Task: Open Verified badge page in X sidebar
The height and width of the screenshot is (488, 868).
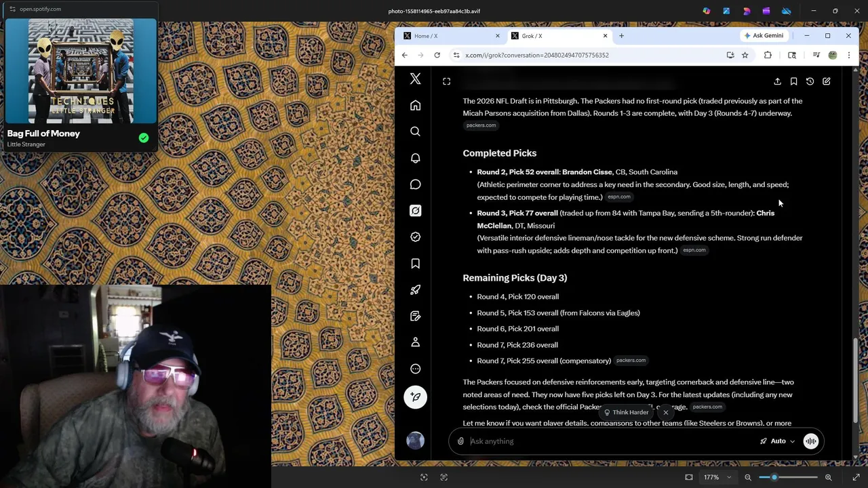Action: [x=415, y=237]
